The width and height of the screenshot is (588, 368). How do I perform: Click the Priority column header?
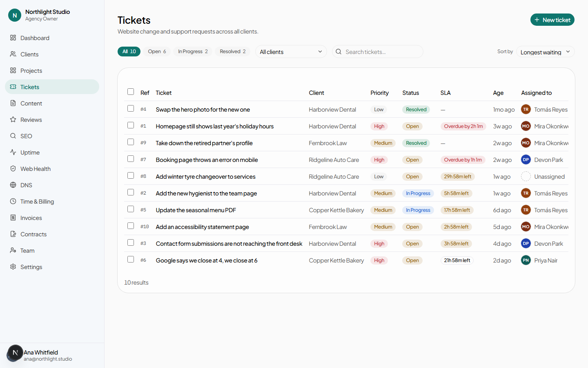380,93
